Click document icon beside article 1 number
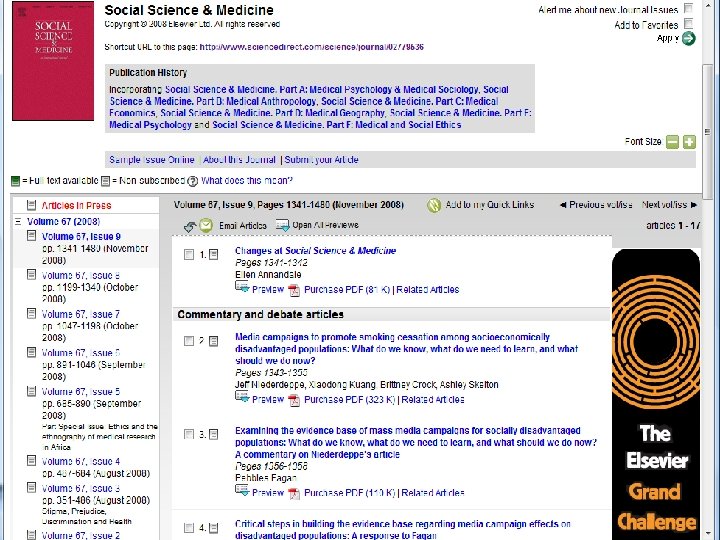This screenshot has width=720, height=540. click(214, 255)
